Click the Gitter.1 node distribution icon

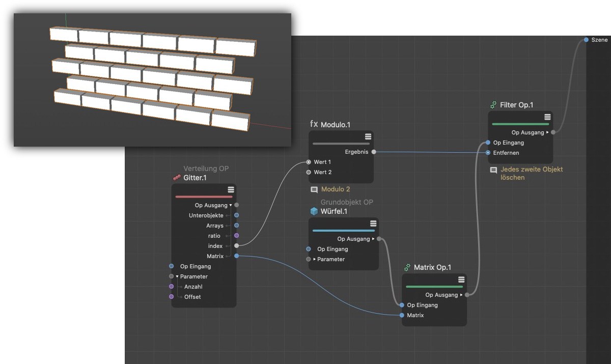click(176, 178)
